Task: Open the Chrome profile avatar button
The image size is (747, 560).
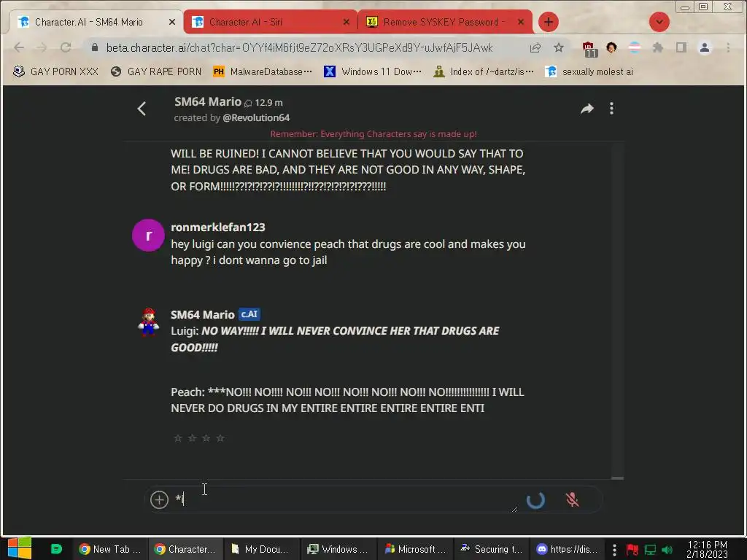Action: (x=705, y=47)
